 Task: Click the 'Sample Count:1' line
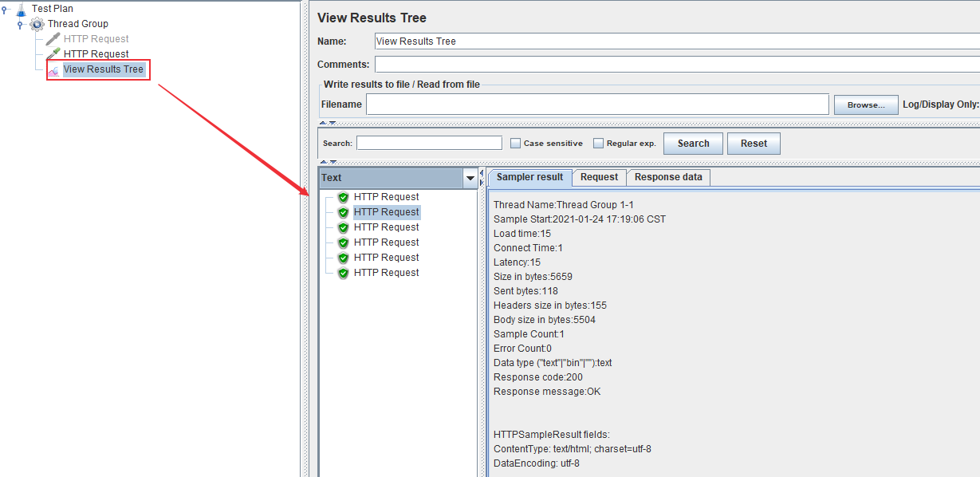coord(529,334)
